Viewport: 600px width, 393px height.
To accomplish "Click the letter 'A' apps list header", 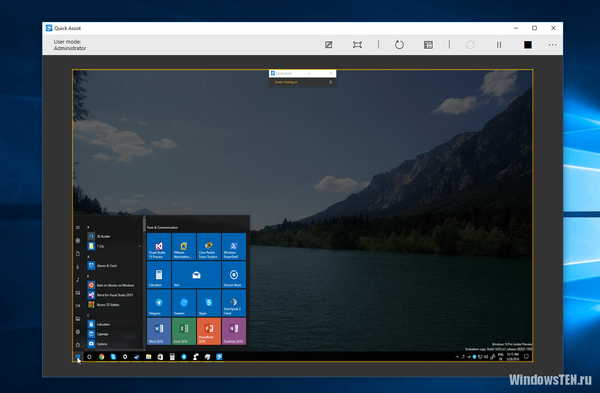I will (88, 256).
